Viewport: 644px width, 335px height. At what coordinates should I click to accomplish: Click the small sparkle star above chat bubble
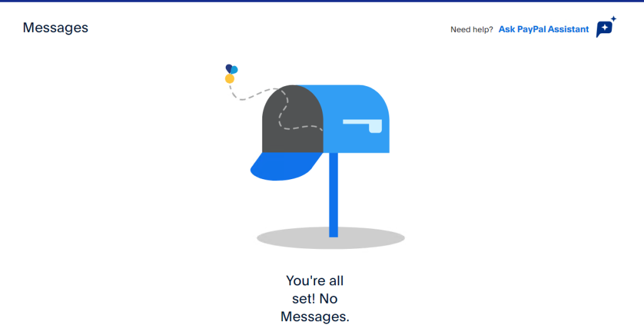[613, 18]
